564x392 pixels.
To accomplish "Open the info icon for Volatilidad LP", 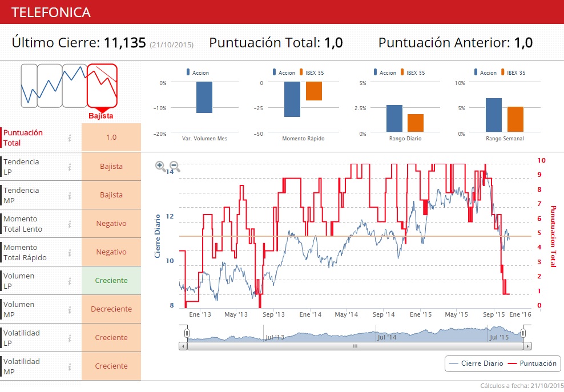I will [x=70, y=338].
